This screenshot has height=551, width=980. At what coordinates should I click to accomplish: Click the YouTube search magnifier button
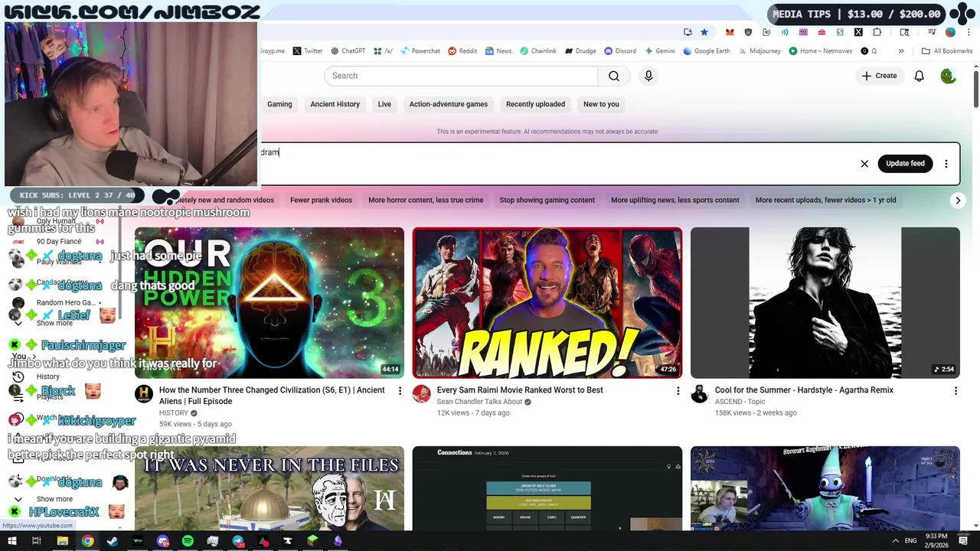[x=613, y=76]
